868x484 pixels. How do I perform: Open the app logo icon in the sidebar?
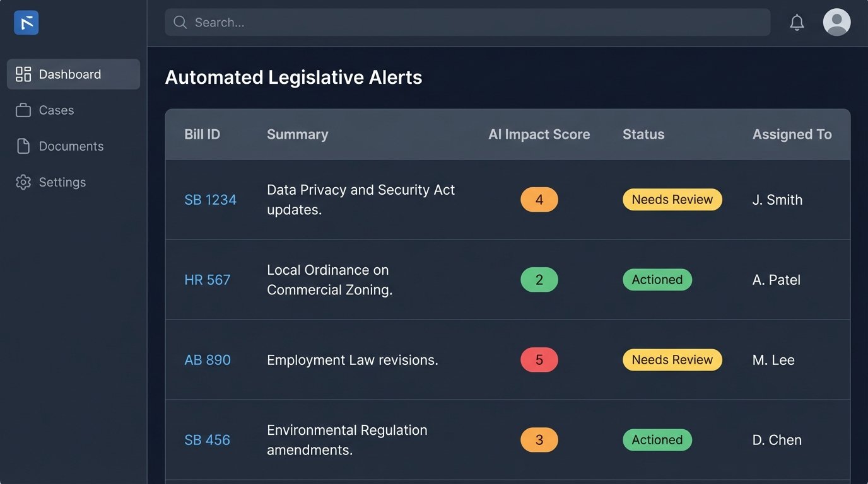[26, 22]
